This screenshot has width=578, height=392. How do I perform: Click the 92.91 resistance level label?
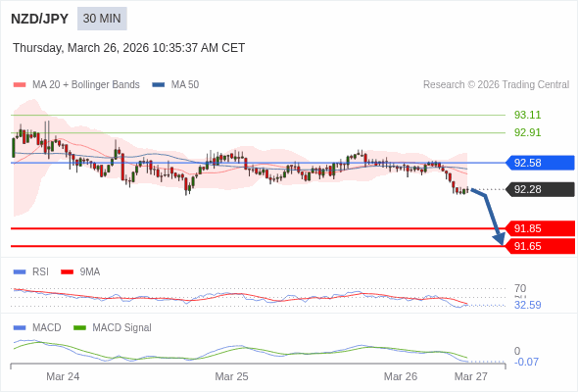pos(527,132)
